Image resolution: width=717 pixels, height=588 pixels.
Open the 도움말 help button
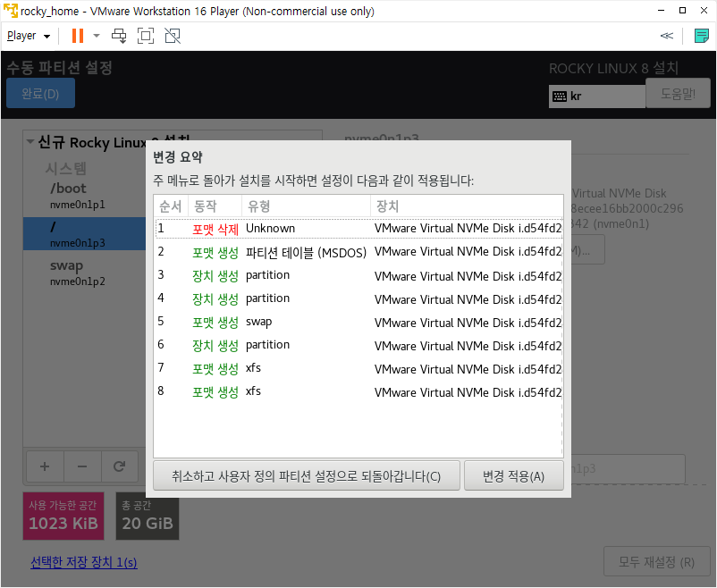point(678,93)
